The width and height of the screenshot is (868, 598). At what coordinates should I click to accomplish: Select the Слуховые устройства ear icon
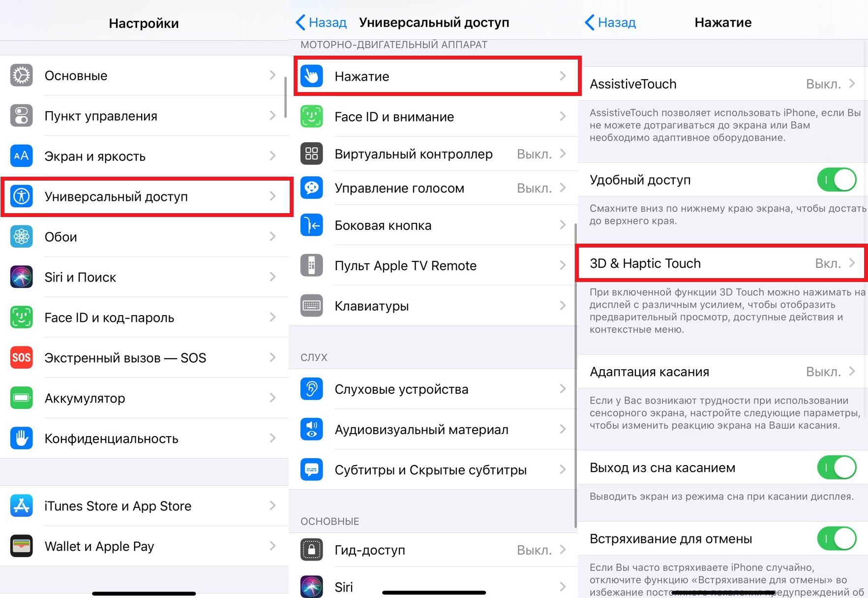(x=312, y=389)
